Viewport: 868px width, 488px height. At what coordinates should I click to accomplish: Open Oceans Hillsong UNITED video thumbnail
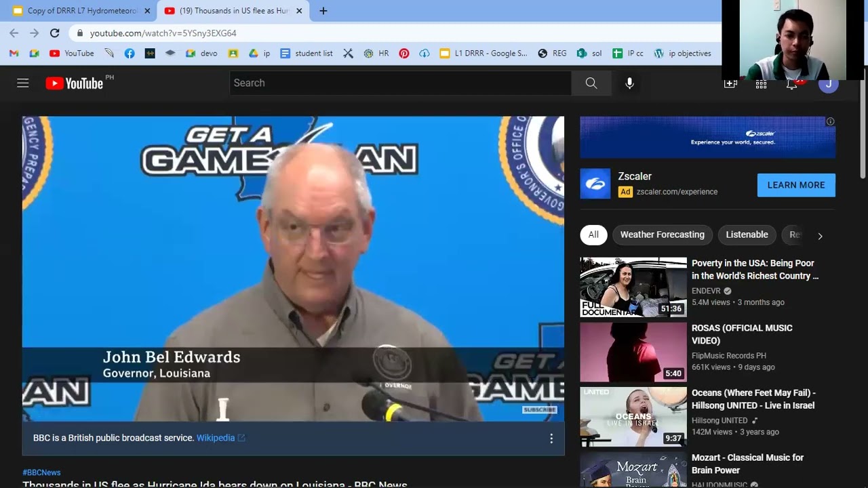[633, 417]
